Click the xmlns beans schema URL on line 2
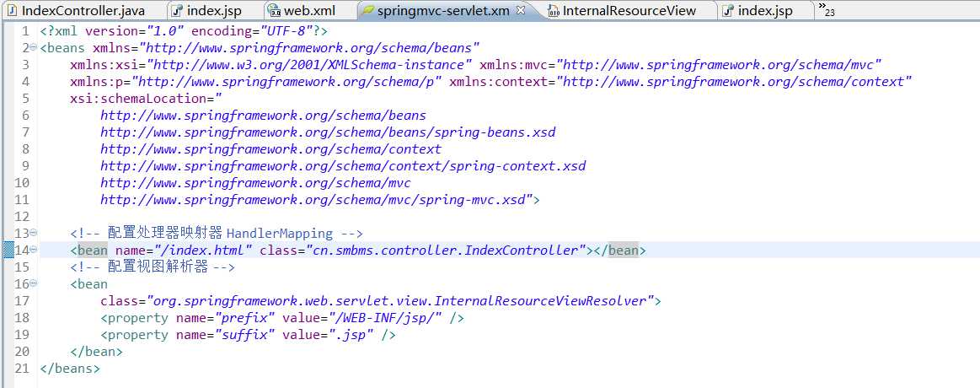The image size is (980, 388). coord(310,47)
